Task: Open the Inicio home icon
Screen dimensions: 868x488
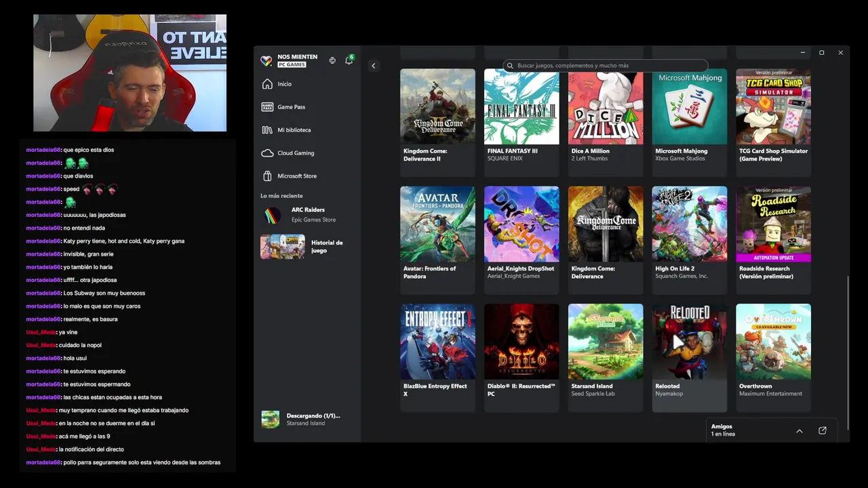Action: (x=267, y=84)
